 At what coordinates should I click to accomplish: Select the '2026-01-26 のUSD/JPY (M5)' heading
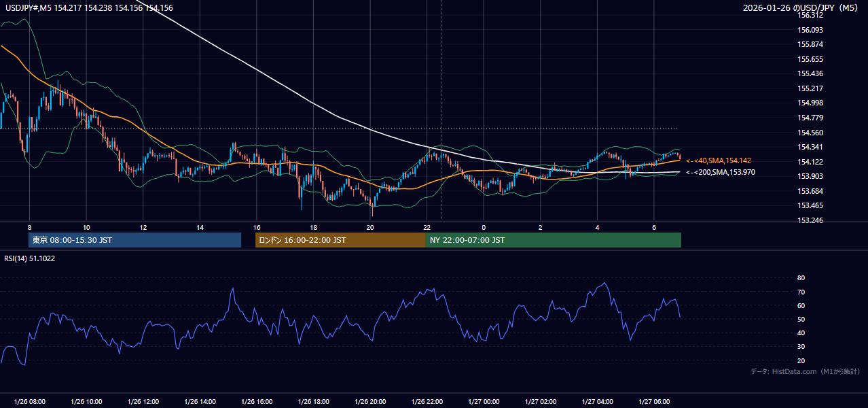801,7
